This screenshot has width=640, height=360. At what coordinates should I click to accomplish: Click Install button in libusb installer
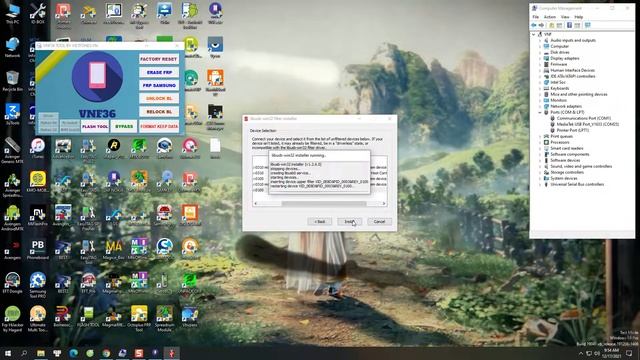349,222
